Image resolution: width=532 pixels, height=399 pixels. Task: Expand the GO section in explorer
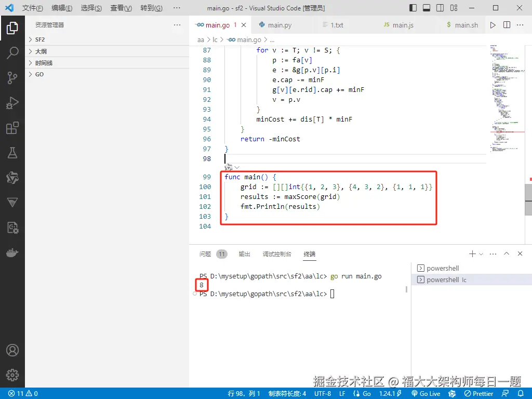pyautogui.click(x=107, y=74)
